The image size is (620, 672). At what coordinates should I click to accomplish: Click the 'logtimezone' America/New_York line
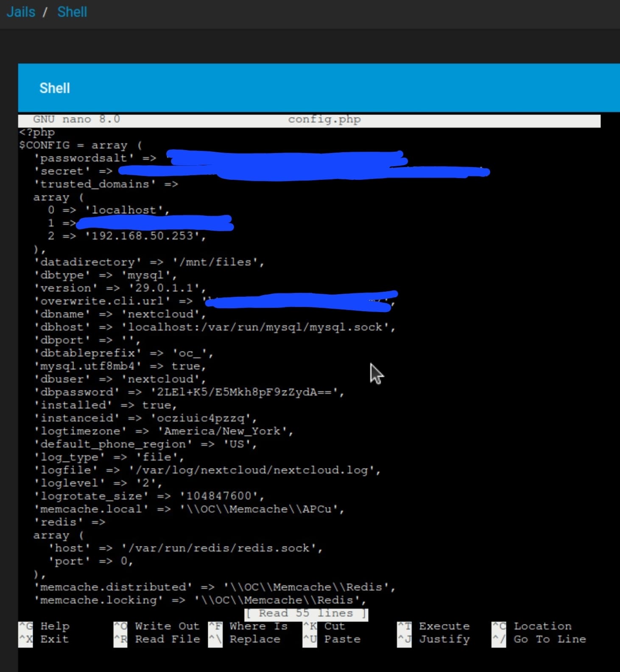point(164,431)
